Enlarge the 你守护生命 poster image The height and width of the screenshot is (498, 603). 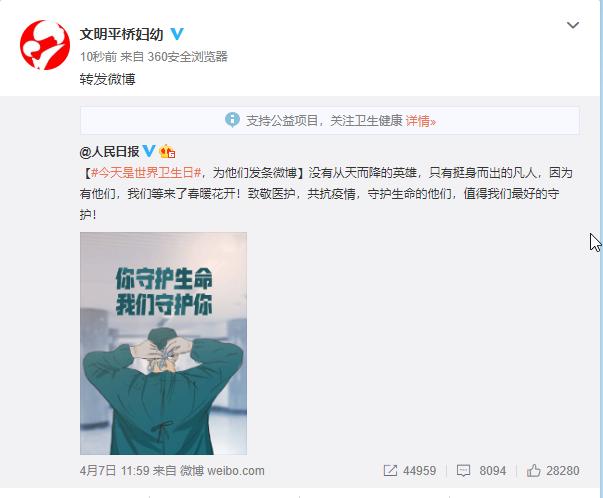pos(163,343)
